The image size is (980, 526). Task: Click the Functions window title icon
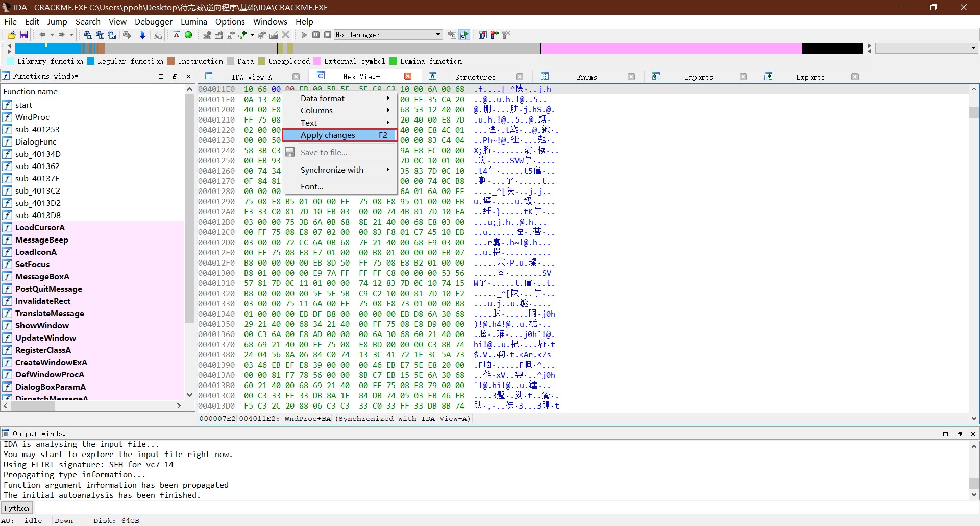pos(6,76)
